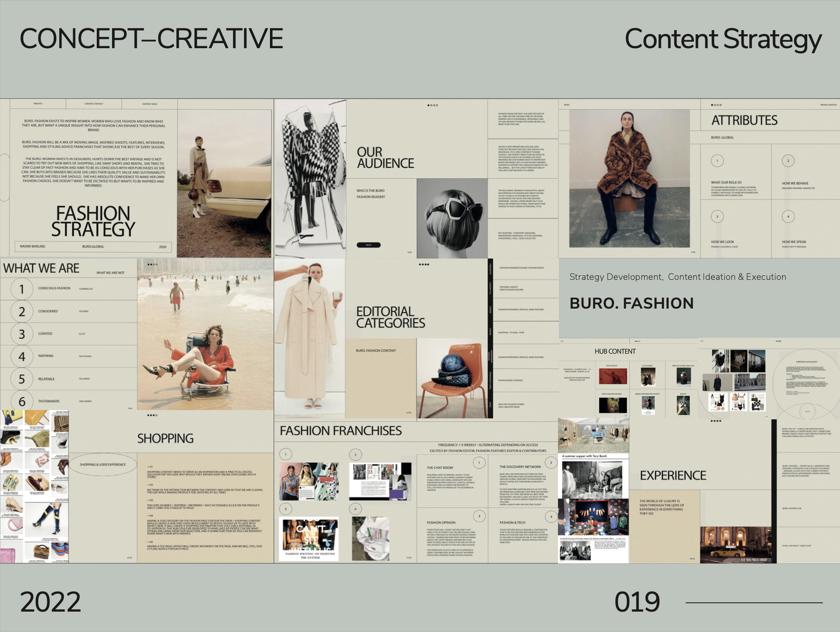Viewport: 840px width, 632px height.
Task: Open the INSIGHTS tab on Fashion Strategy slide
Action: [x=38, y=104]
